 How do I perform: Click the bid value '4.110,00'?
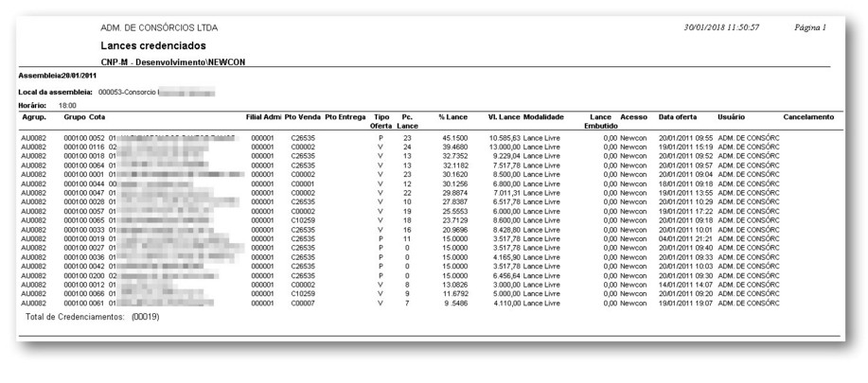(x=506, y=304)
